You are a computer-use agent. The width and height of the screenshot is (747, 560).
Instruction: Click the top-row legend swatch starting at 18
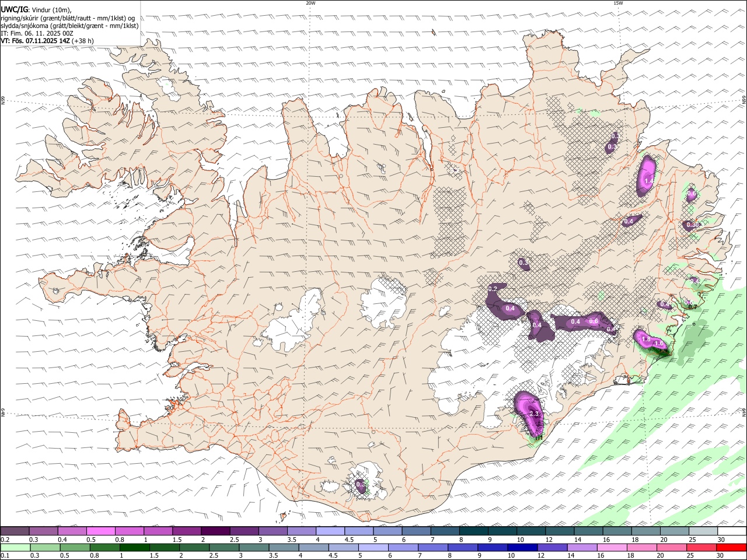(646, 531)
